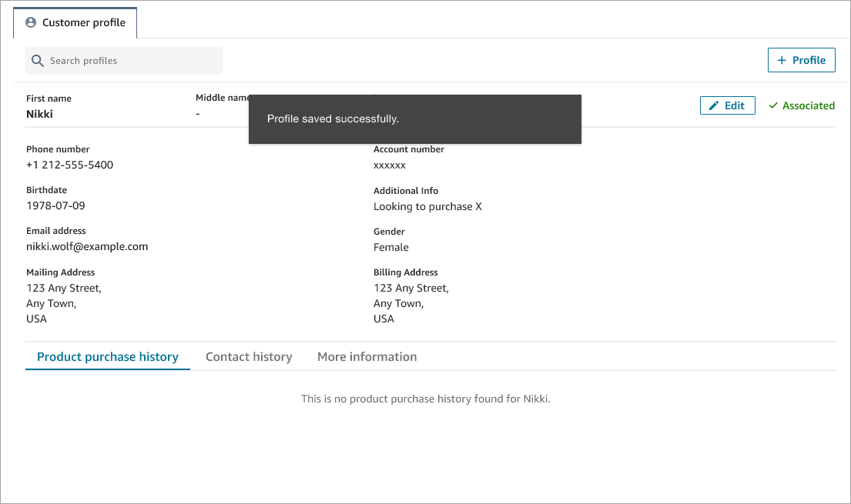The width and height of the screenshot is (851, 504).
Task: Click the Associated status text
Action: pyautogui.click(x=808, y=105)
